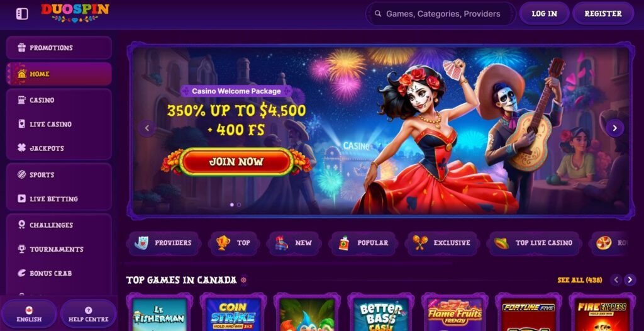Image resolution: width=644 pixels, height=331 pixels.
Task: Click the info icon beside Top Games in Canada
Action: coord(244,280)
